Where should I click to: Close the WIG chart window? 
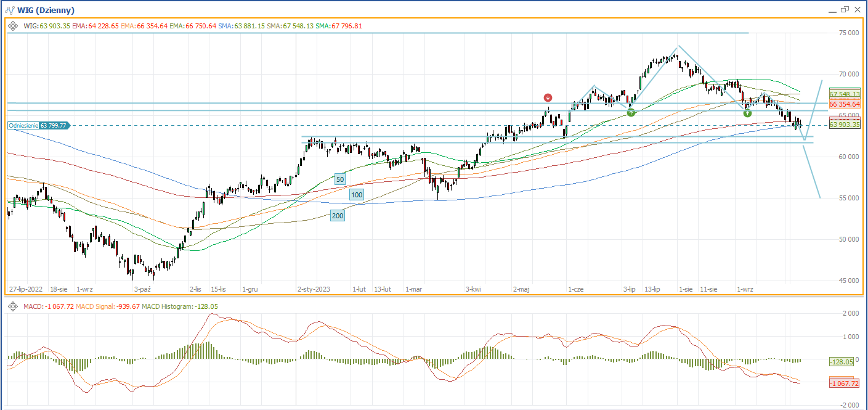858,10
